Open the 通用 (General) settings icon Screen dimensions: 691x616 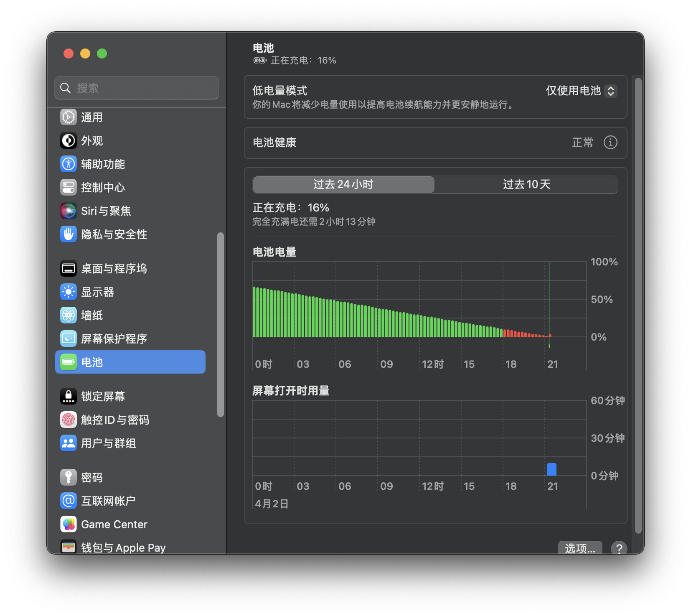click(69, 117)
